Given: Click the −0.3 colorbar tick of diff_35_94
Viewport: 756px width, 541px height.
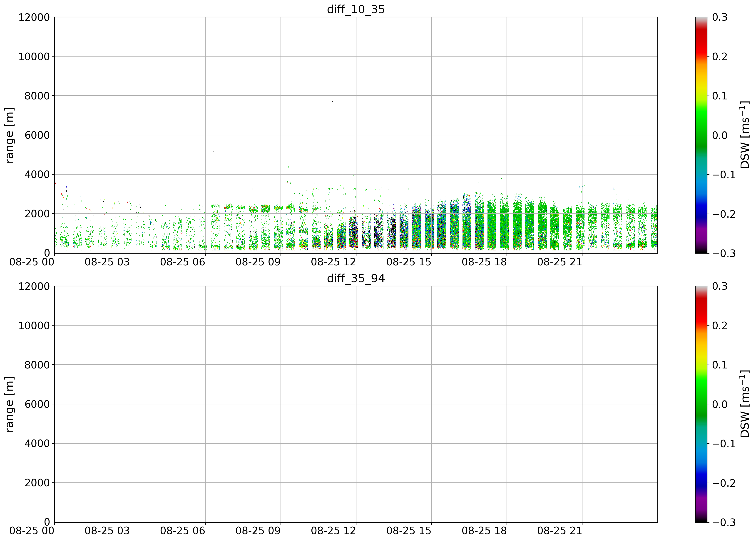Looking at the screenshot, I should point(724,522).
